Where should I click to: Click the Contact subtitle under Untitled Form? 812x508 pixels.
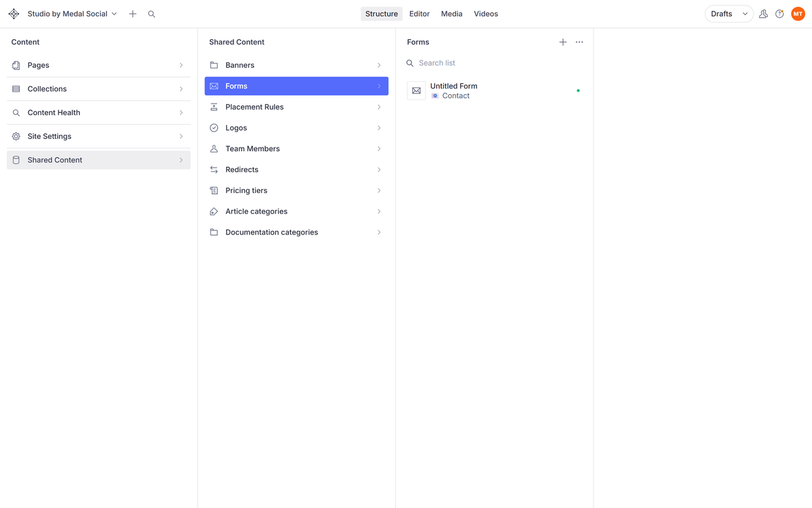[x=456, y=96]
